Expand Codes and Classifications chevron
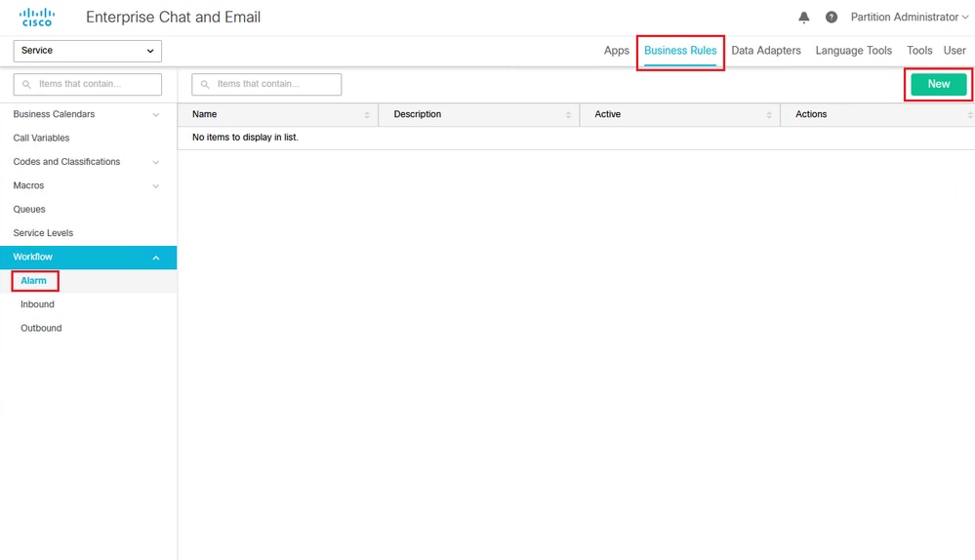The width and height of the screenshot is (975, 560). point(155,162)
